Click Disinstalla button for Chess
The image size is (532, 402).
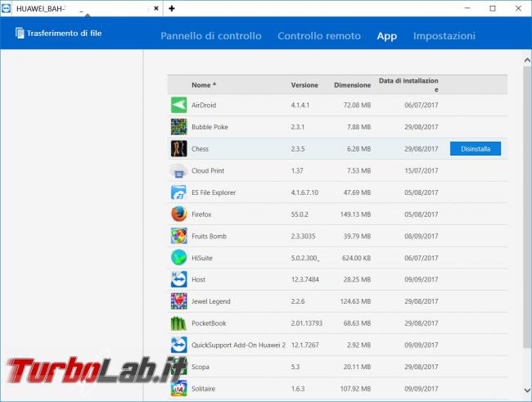coord(476,149)
